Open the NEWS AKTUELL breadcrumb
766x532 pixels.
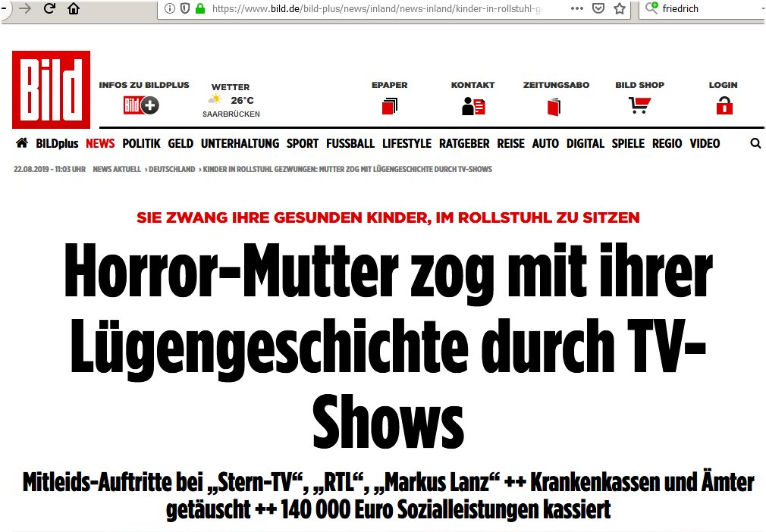tap(117, 169)
